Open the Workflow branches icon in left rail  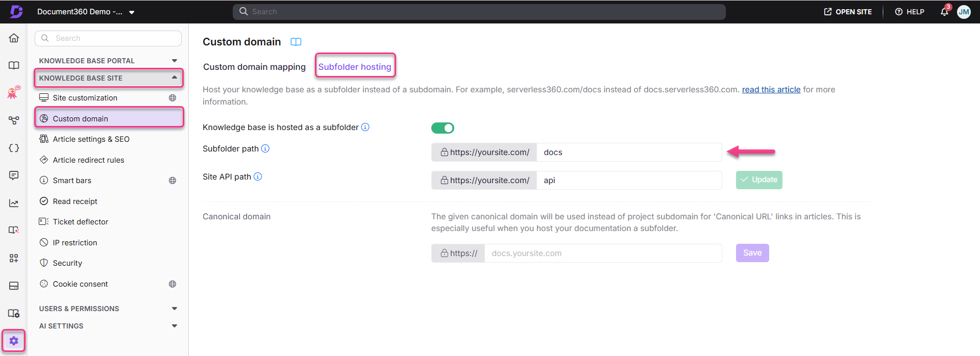point(14,120)
